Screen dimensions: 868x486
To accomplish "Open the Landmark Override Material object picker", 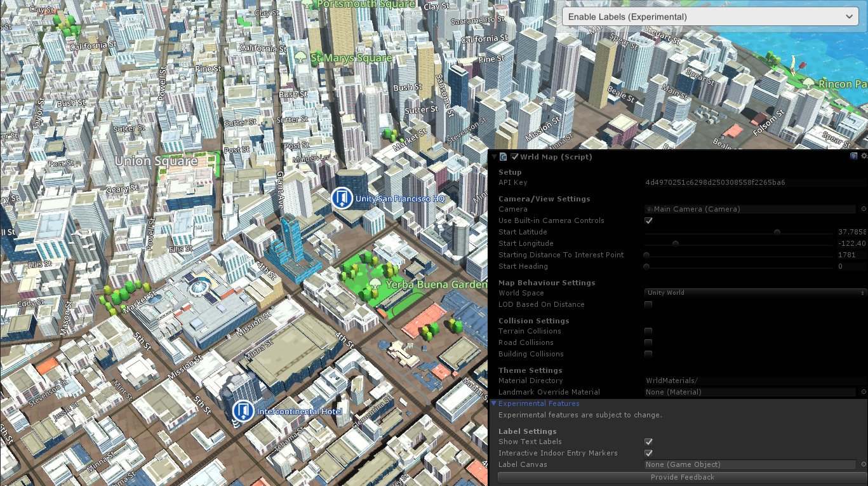I will coord(864,392).
